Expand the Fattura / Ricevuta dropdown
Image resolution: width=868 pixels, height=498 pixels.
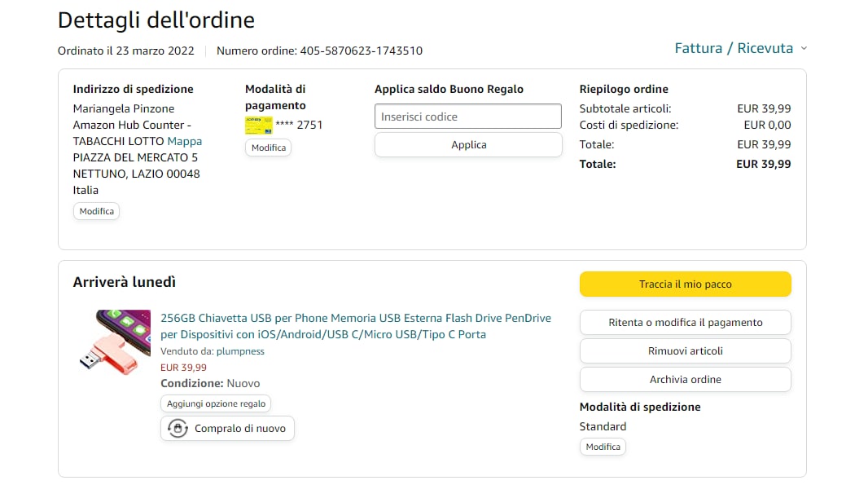734,48
